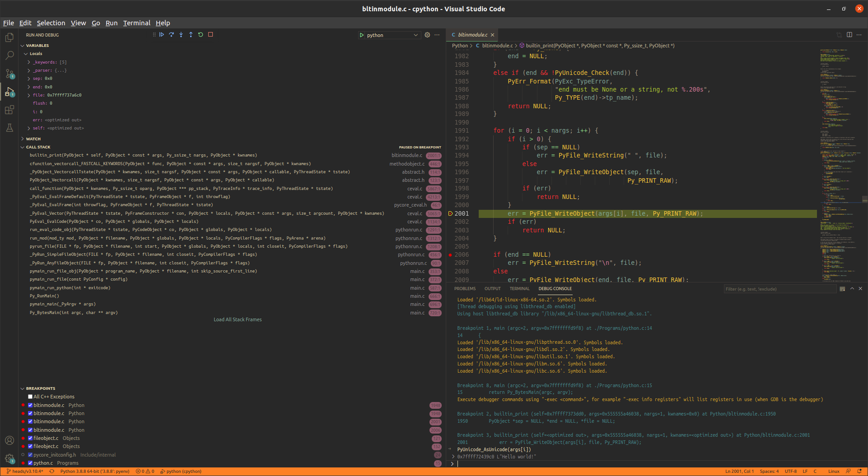Image resolution: width=868 pixels, height=476 pixels.
Task: Click the editor minimap
Action: click(x=840, y=166)
